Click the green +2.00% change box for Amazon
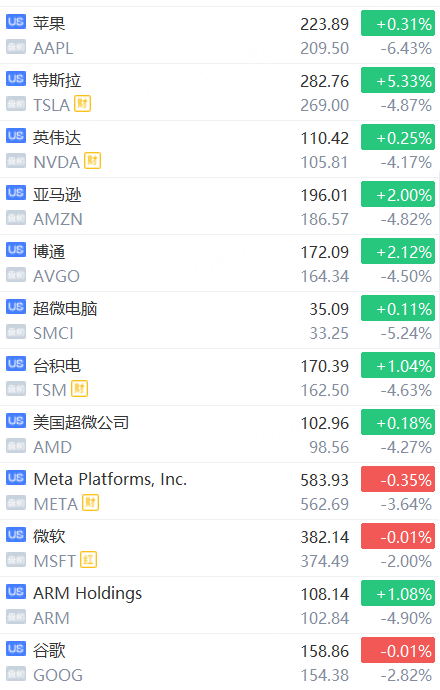The image size is (440, 690). (398, 194)
